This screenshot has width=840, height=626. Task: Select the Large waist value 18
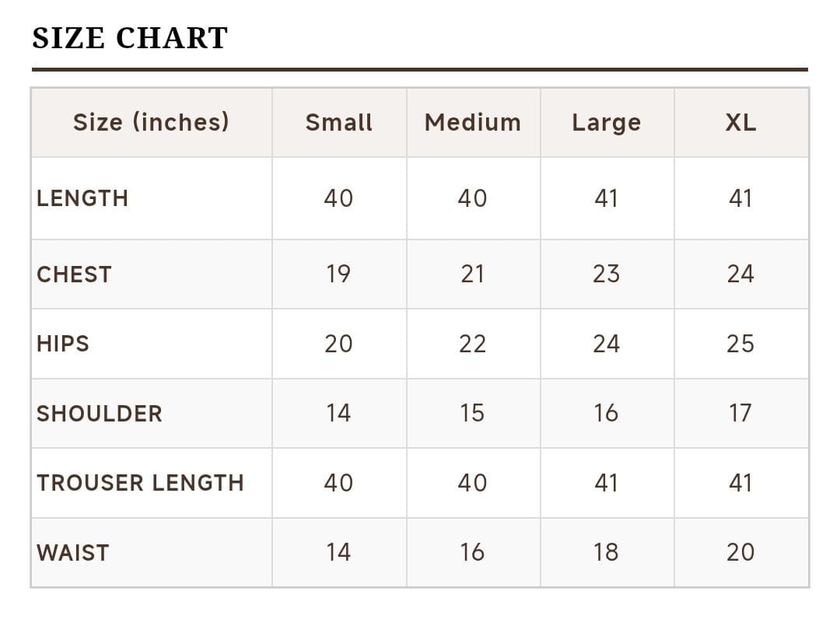pyautogui.click(x=607, y=552)
